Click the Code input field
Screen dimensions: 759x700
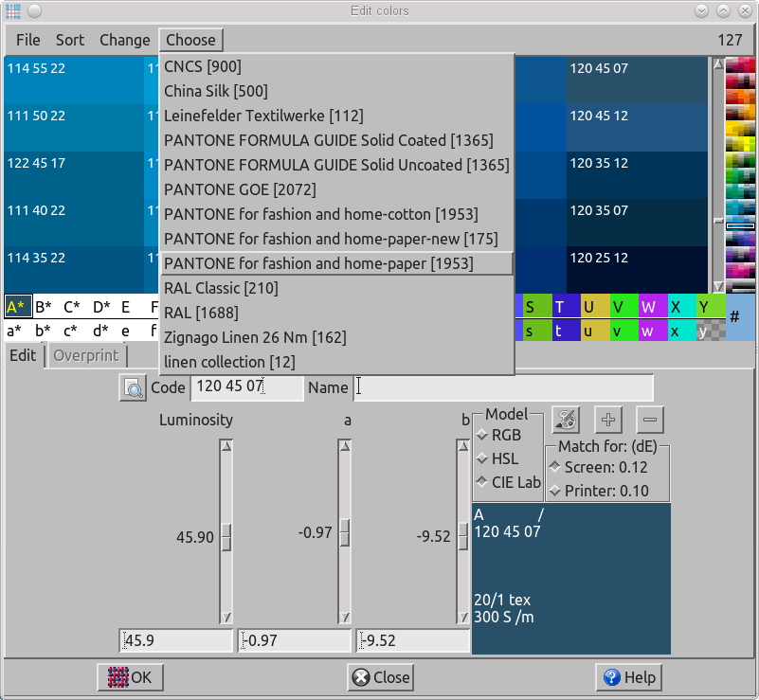pyautogui.click(x=247, y=387)
